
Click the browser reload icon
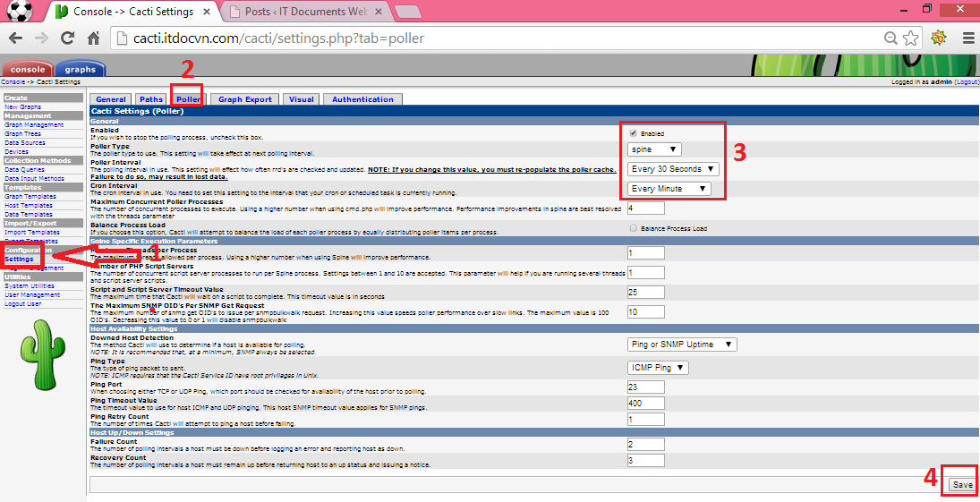pyautogui.click(x=67, y=38)
